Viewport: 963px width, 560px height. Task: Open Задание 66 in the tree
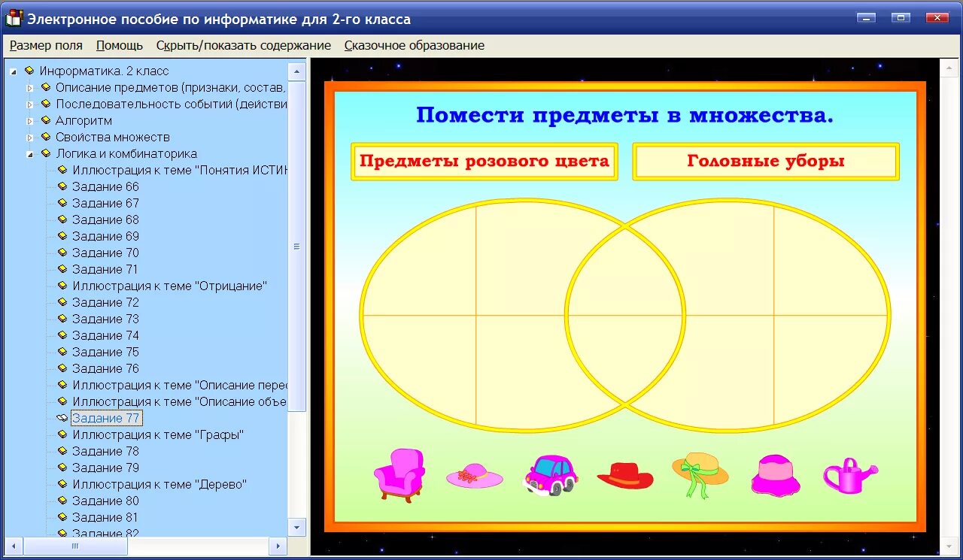point(105,186)
